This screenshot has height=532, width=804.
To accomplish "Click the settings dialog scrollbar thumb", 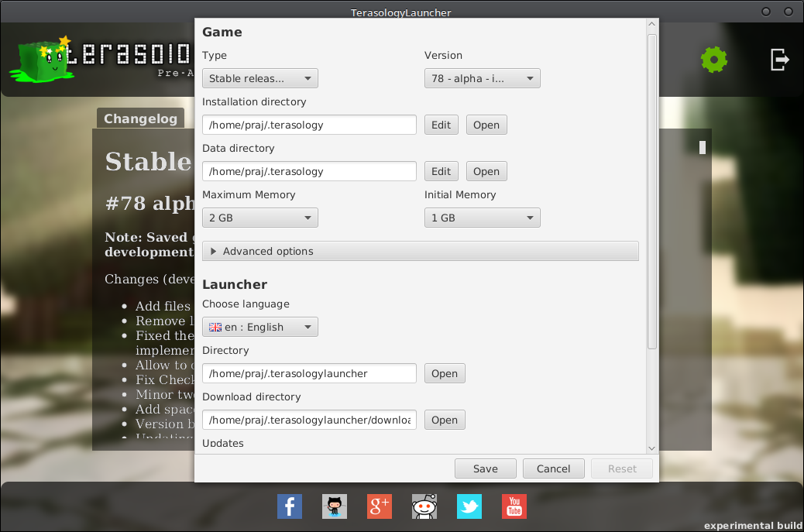I will coord(651,192).
